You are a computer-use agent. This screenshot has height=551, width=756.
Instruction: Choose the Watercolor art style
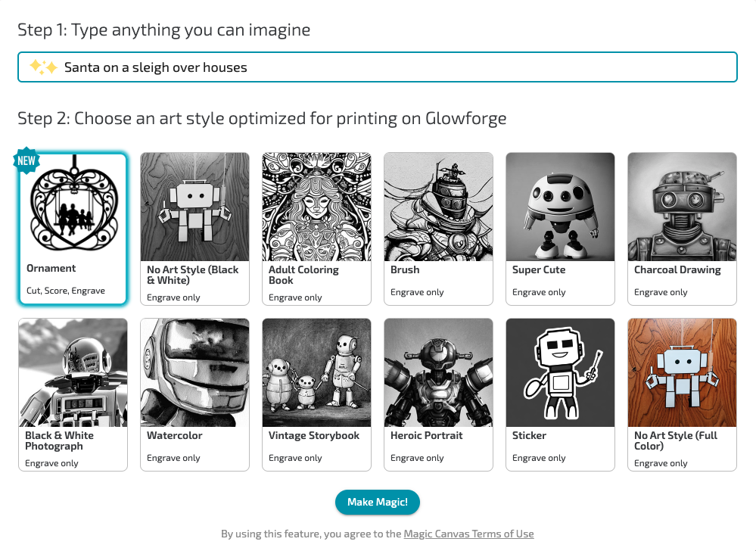click(x=194, y=372)
